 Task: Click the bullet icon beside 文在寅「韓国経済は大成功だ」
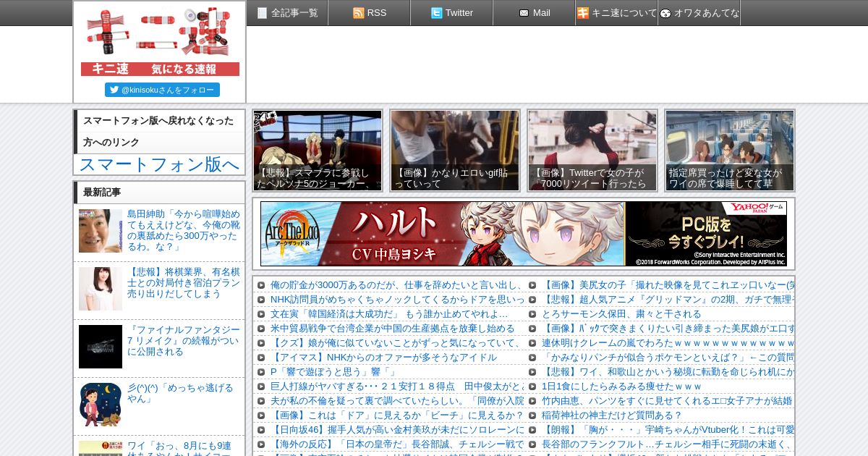click(262, 314)
